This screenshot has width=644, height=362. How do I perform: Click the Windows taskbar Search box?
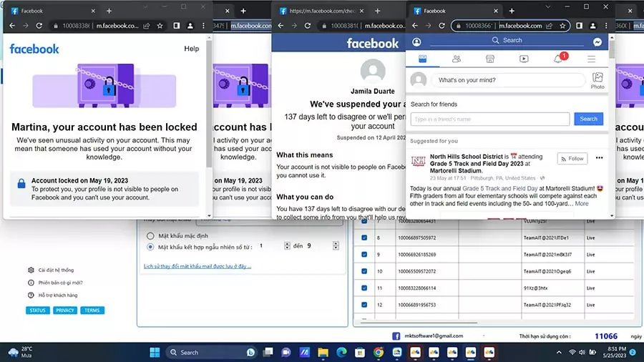(212, 353)
